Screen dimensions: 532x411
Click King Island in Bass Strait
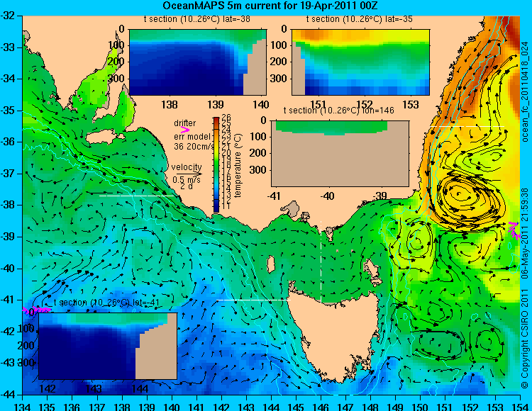pos(271,264)
